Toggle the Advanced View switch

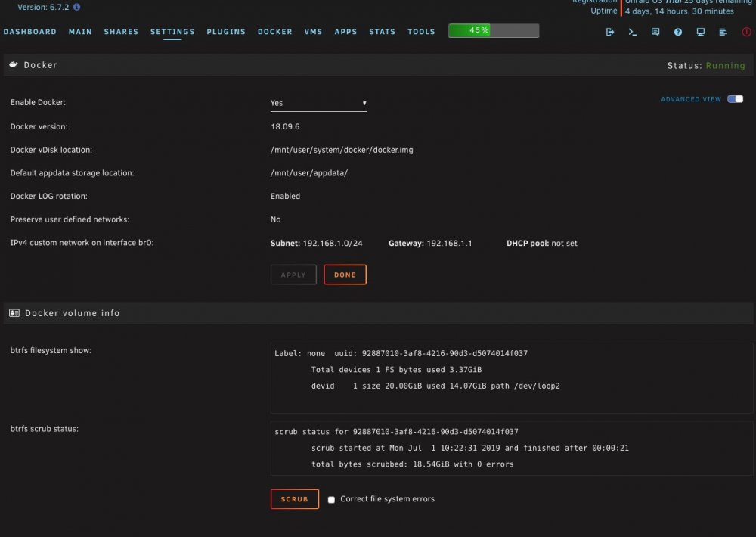pyautogui.click(x=736, y=99)
